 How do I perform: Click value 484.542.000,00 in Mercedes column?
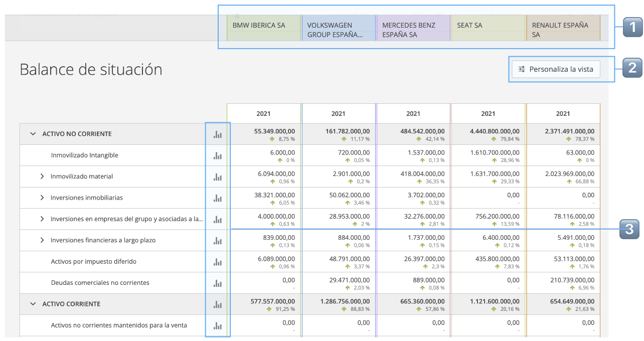422,131
